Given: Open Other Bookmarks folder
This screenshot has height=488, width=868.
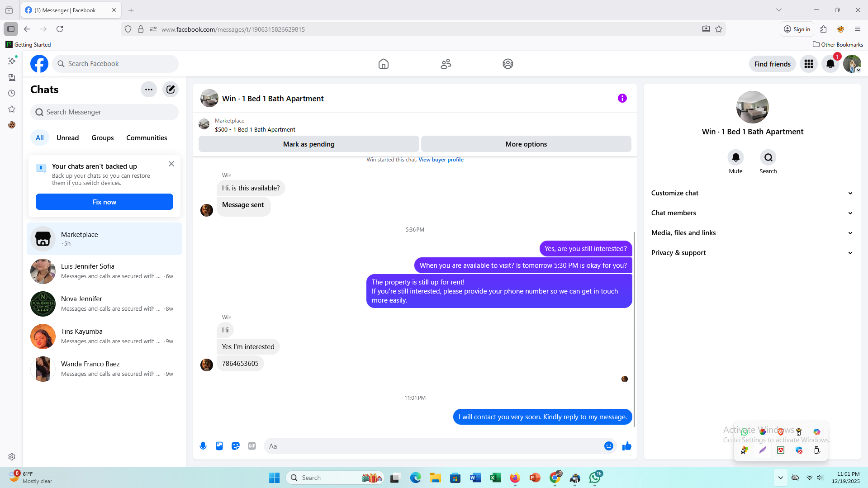Looking at the screenshot, I should [x=838, y=44].
